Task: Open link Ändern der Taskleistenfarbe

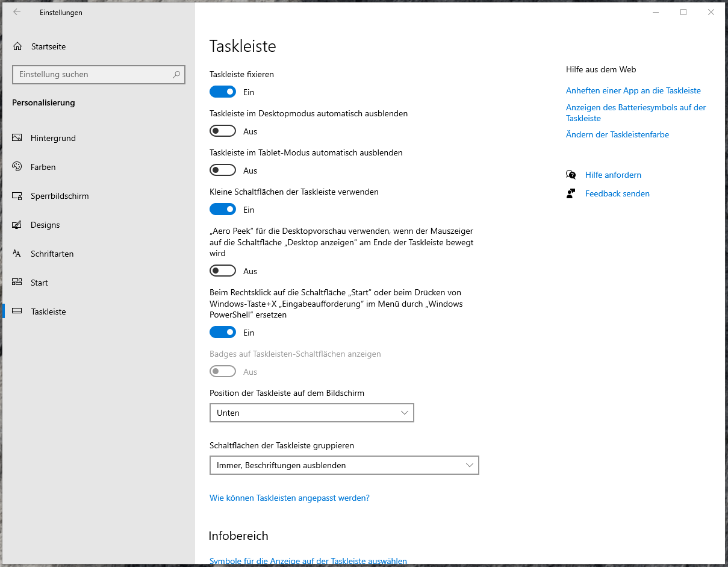Action: pyautogui.click(x=617, y=134)
